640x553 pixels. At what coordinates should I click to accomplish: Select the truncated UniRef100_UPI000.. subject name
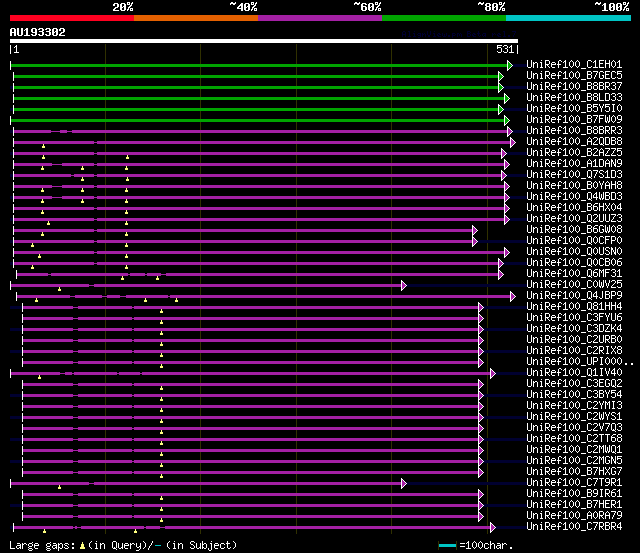pyautogui.click(x=580, y=362)
